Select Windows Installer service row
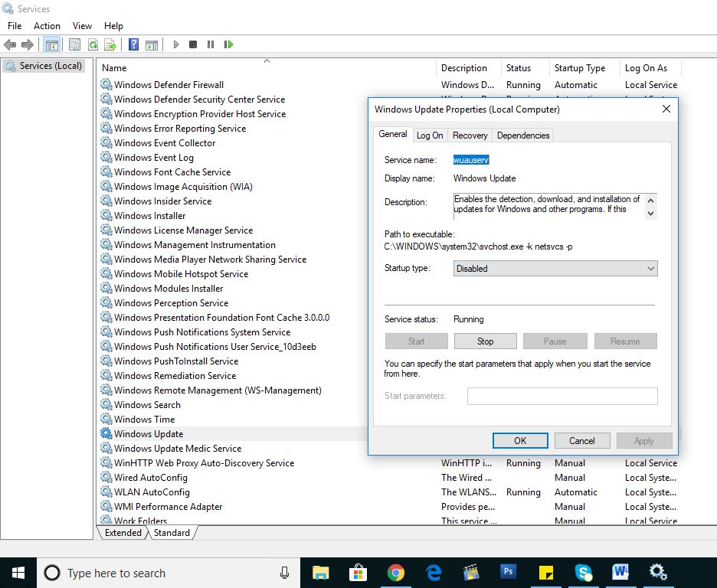Image resolution: width=717 pixels, height=588 pixels. [x=149, y=216]
